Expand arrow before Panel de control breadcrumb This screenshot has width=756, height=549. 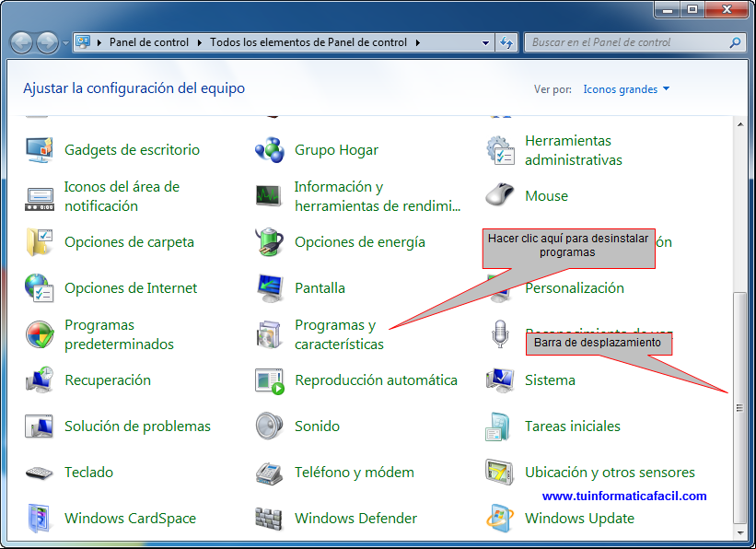tap(99, 42)
